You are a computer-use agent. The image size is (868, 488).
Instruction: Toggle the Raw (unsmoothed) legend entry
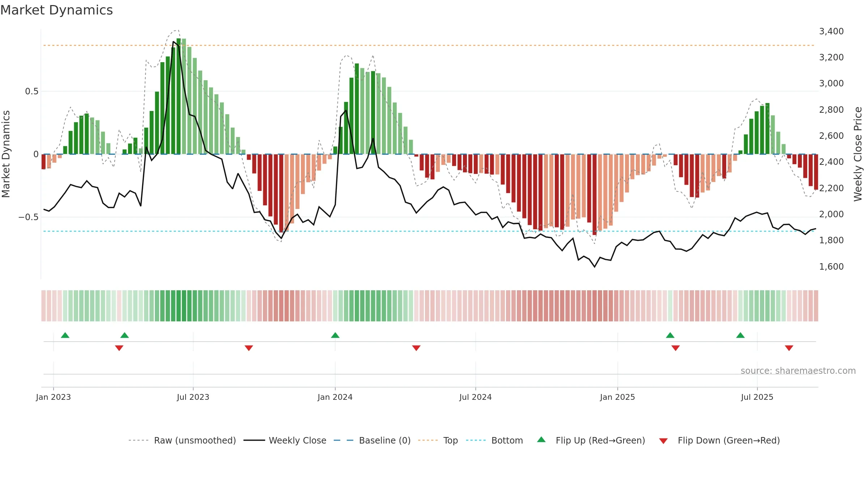[x=182, y=440]
